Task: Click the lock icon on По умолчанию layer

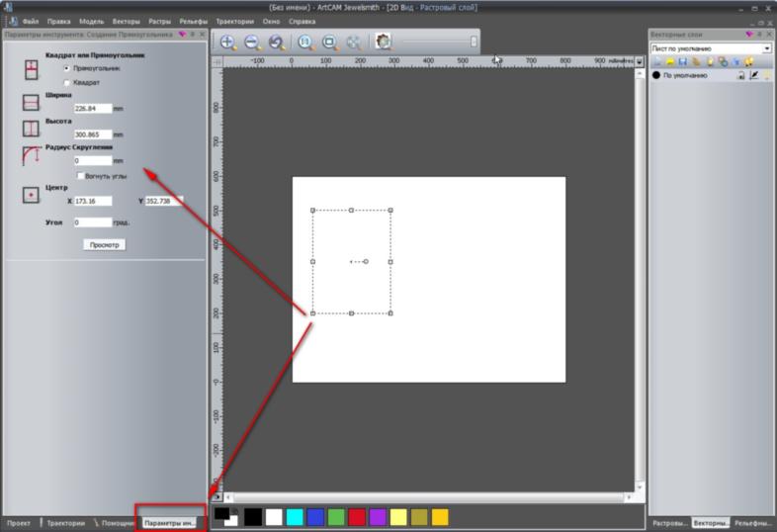Action: click(741, 75)
